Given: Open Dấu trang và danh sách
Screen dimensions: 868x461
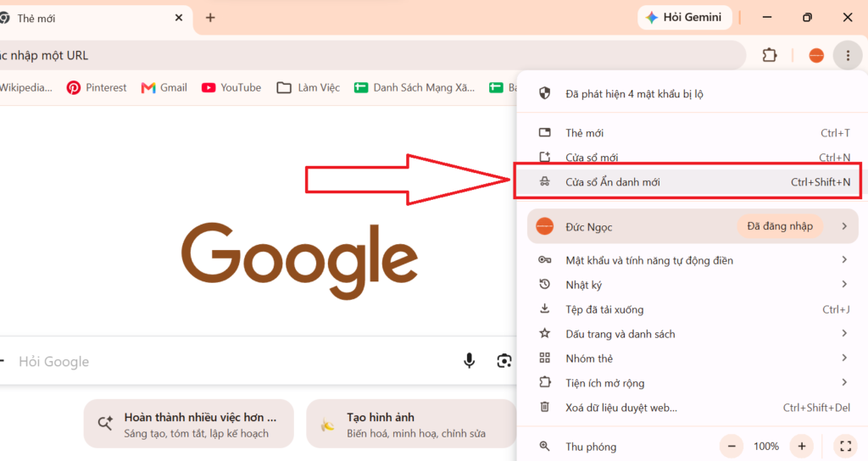Looking at the screenshot, I should pos(692,334).
